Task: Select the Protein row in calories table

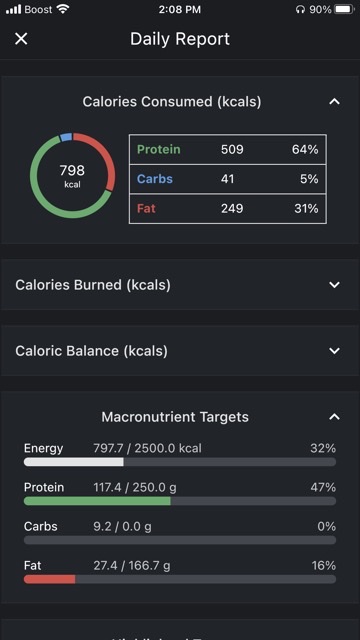Action: pos(228,149)
